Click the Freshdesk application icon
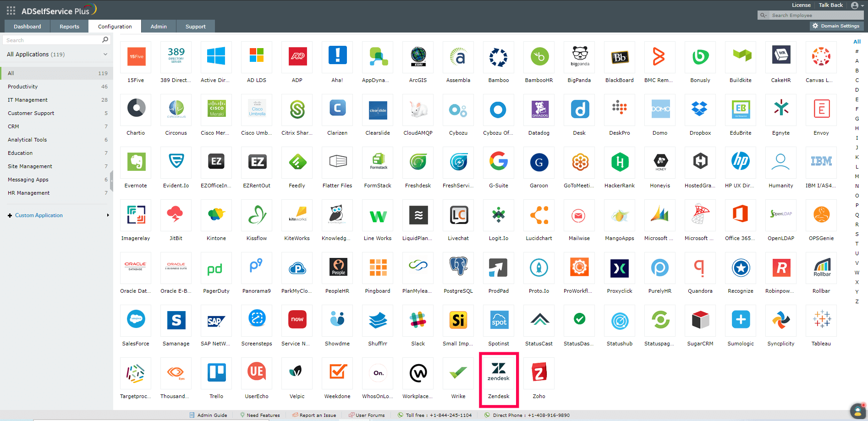This screenshot has width=868, height=421. pyautogui.click(x=418, y=163)
